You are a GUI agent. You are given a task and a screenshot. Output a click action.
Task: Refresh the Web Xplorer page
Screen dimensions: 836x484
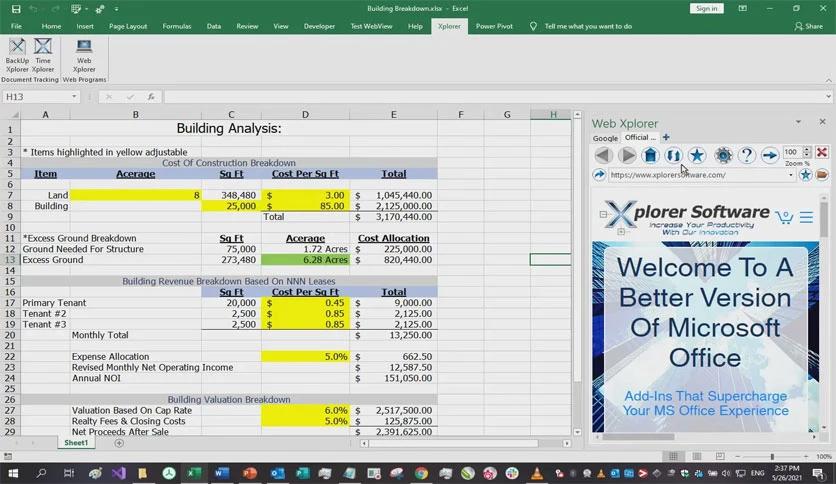673,155
